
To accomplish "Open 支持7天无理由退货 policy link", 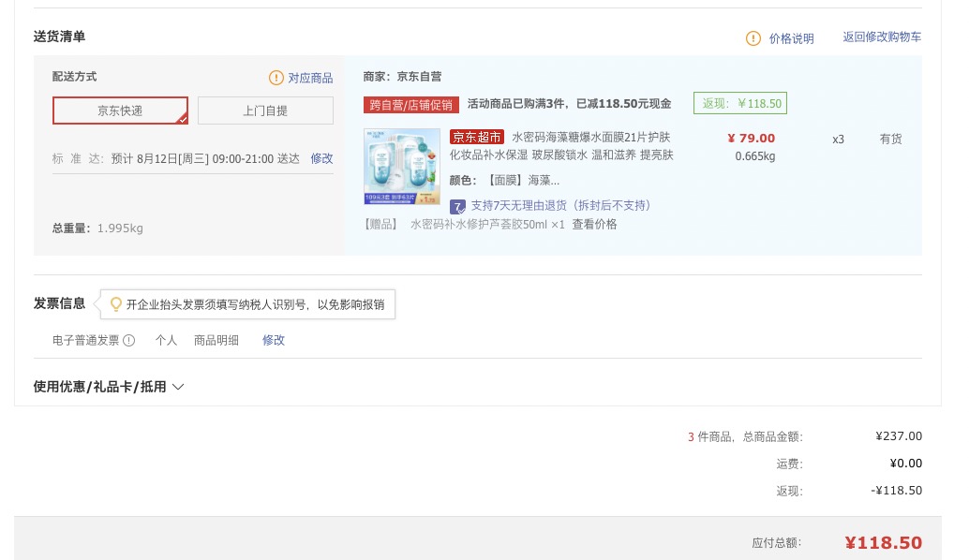I will 561,206.
